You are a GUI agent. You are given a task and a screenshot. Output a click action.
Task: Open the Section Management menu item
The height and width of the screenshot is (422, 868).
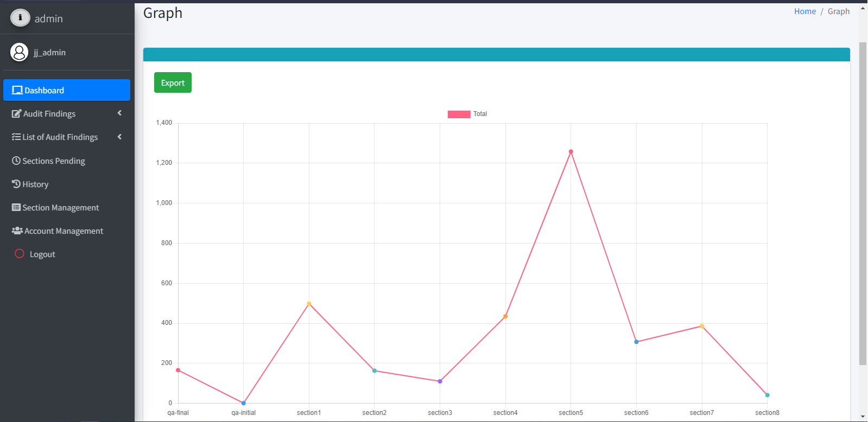[60, 208]
